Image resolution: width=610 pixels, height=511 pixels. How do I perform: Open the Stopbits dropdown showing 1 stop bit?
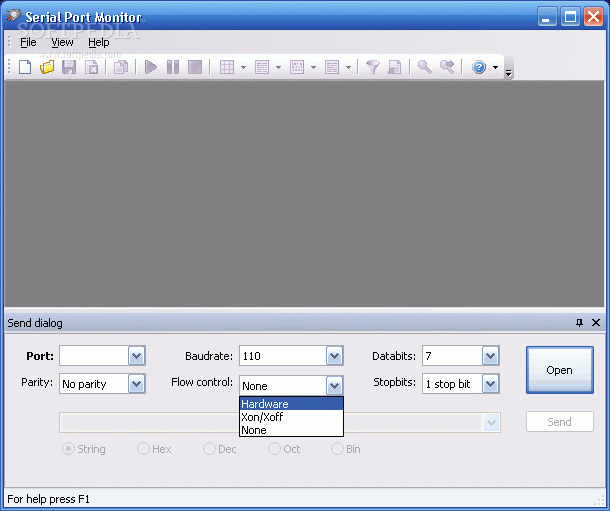click(491, 384)
